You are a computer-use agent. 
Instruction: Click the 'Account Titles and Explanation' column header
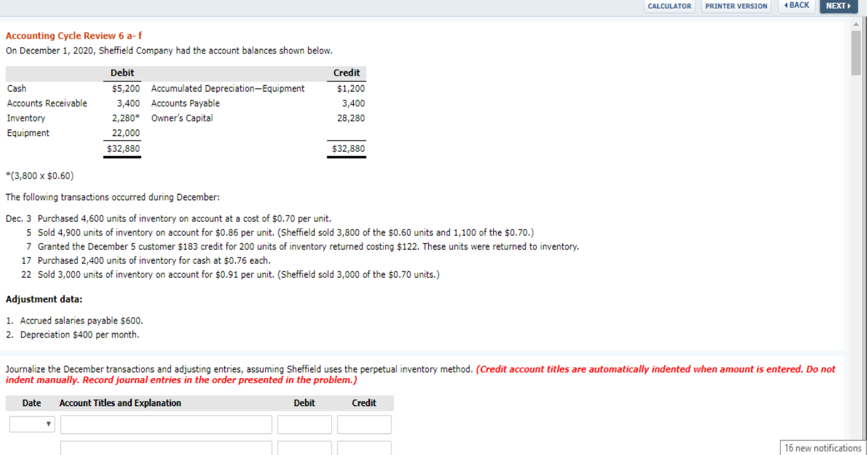(x=120, y=403)
